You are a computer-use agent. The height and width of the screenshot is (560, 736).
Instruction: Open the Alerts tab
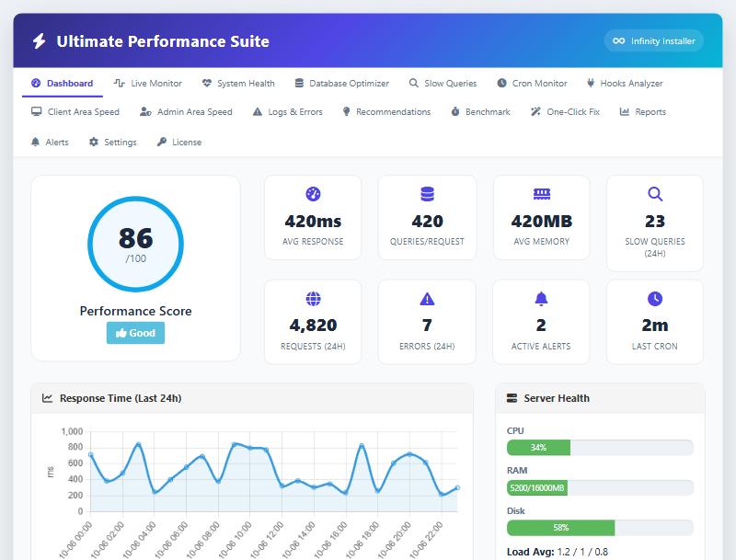click(50, 143)
